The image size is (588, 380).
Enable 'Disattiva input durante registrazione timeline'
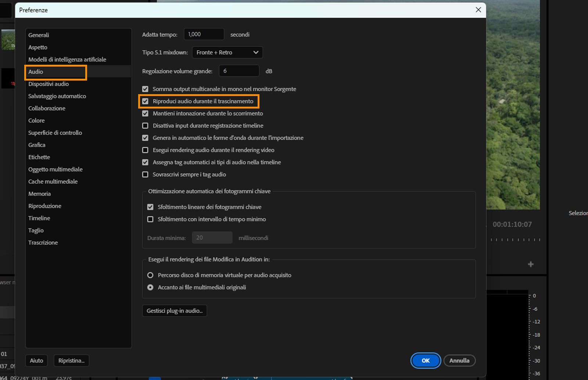tap(145, 125)
